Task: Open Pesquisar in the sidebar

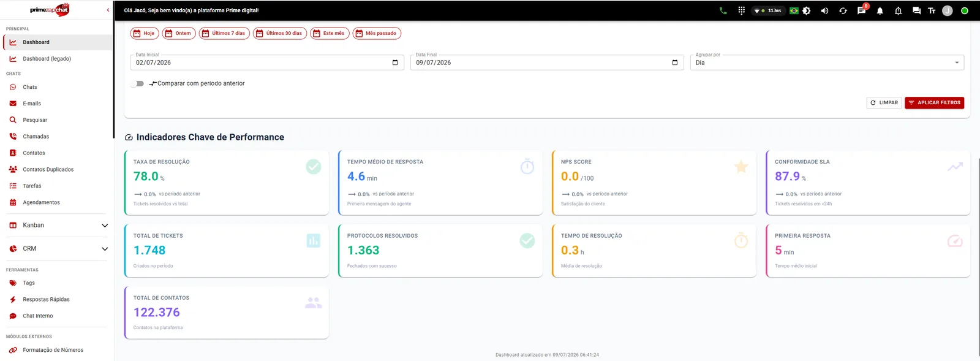Action: point(57,120)
